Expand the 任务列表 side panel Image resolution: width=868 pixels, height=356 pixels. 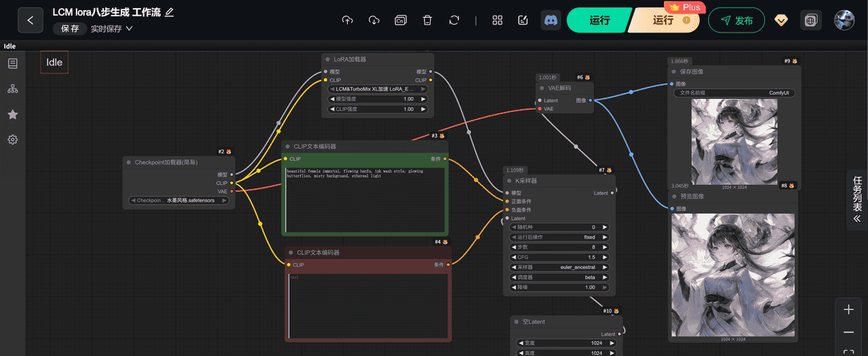click(857, 201)
